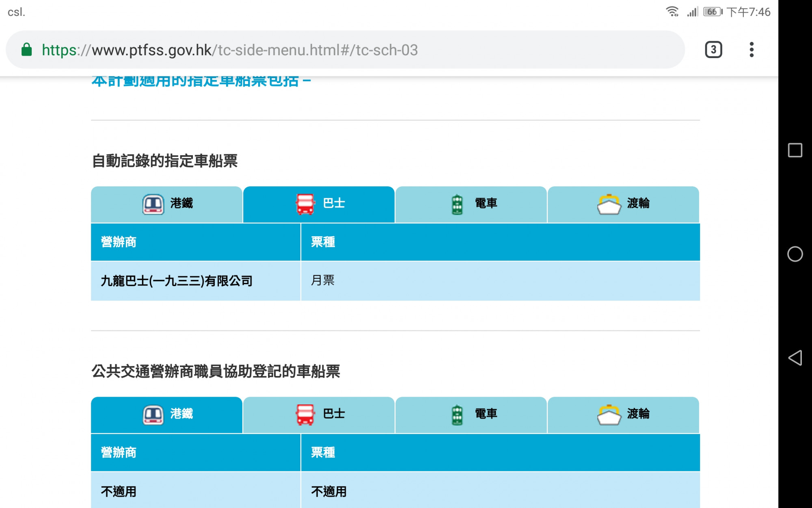Tap the green padlock site security icon
Image resolution: width=812 pixels, height=508 pixels.
27,50
